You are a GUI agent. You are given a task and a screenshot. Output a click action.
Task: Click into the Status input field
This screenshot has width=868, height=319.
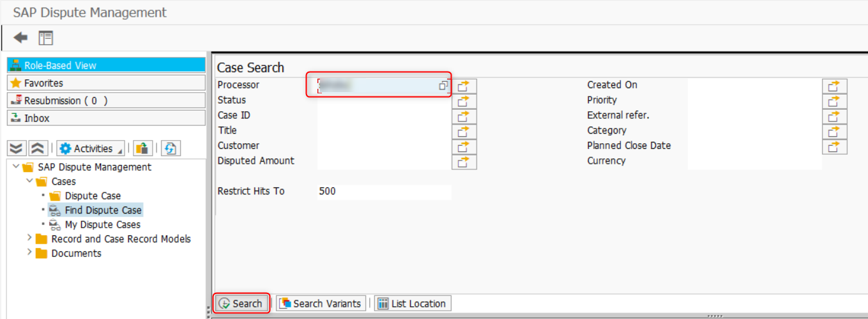384,100
